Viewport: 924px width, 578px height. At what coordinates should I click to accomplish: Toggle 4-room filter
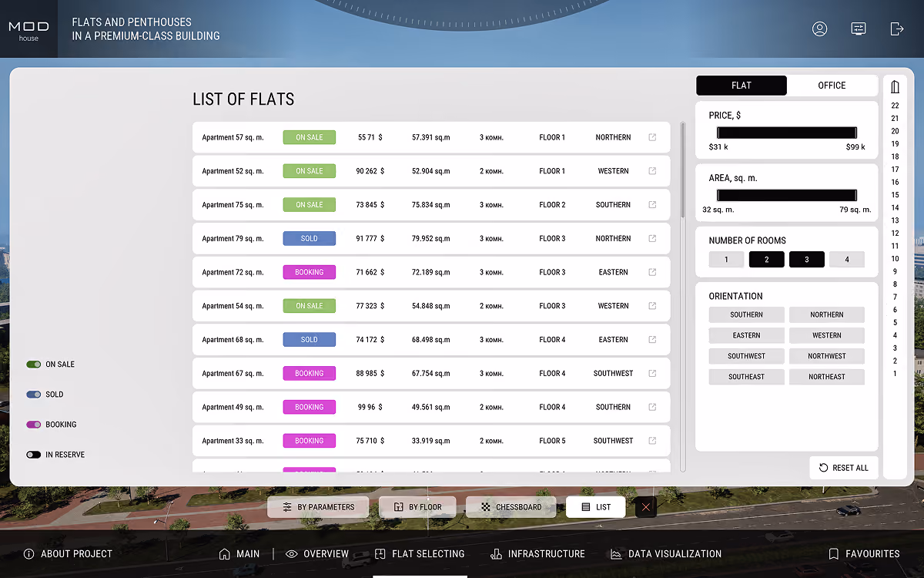pos(847,260)
